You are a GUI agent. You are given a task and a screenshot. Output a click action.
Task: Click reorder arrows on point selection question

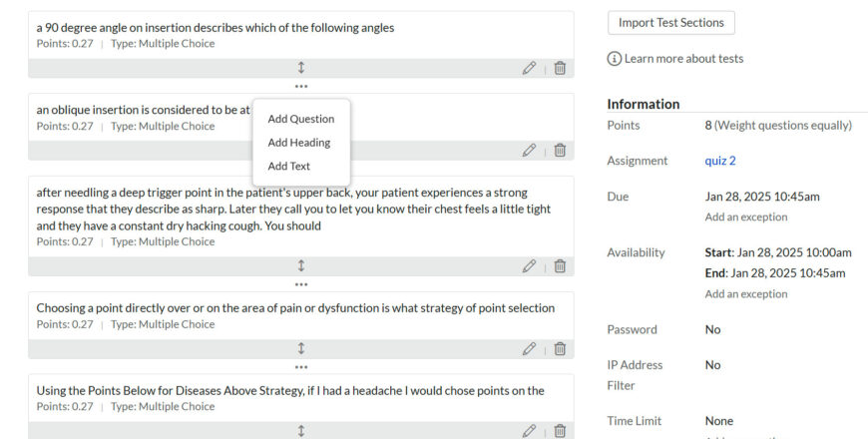coord(301,349)
